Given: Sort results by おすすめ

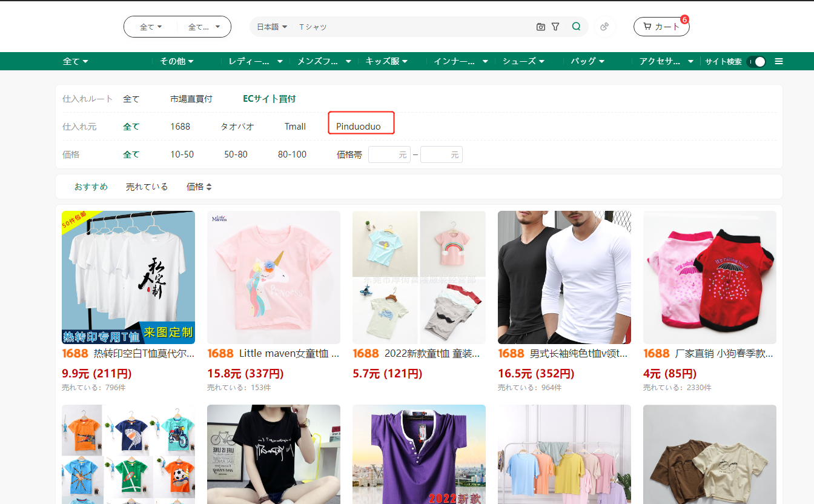Looking at the screenshot, I should point(91,187).
